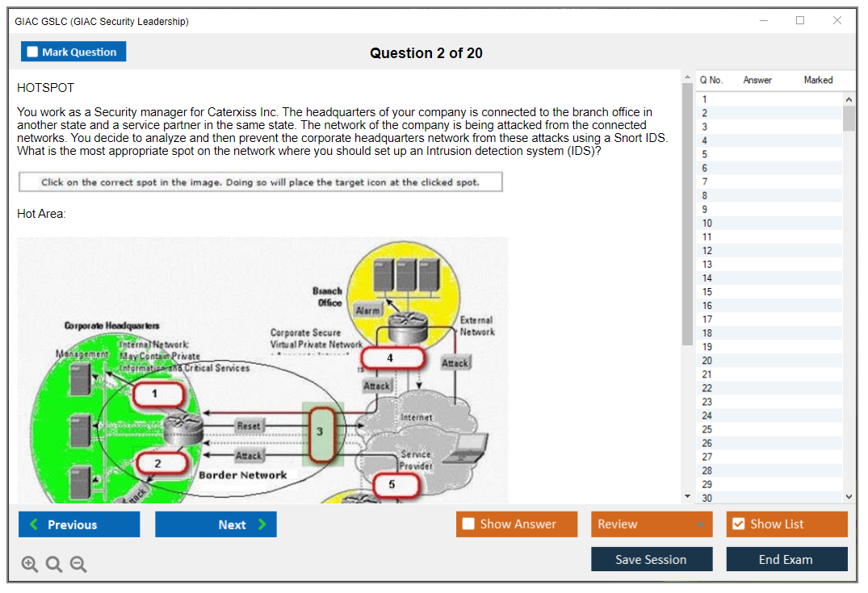This screenshot has width=868, height=593.
Task: Click the Save Session button
Action: point(651,559)
